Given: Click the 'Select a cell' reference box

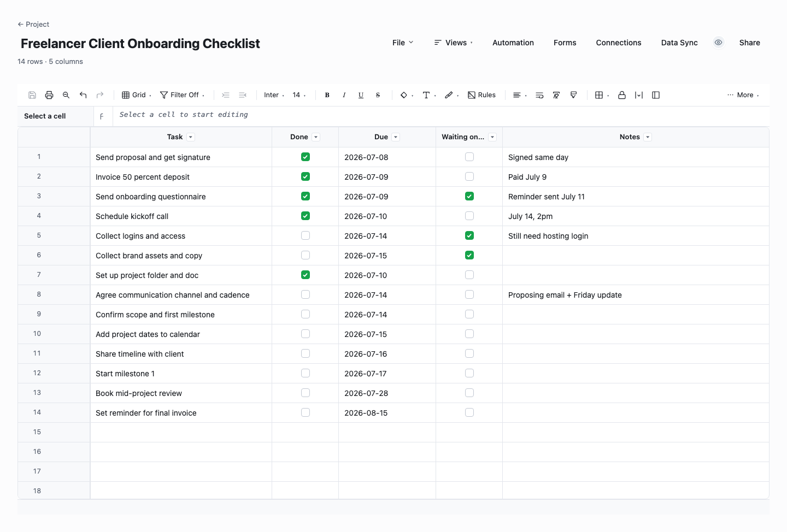Looking at the screenshot, I should (x=55, y=116).
